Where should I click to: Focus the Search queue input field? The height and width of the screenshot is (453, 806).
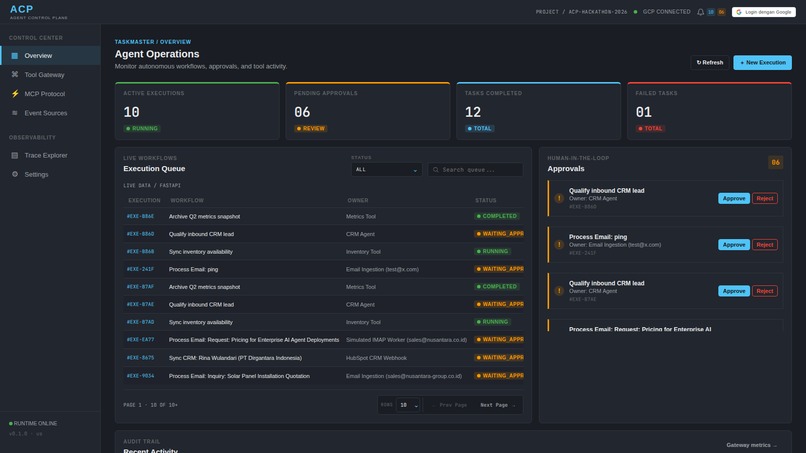click(475, 170)
